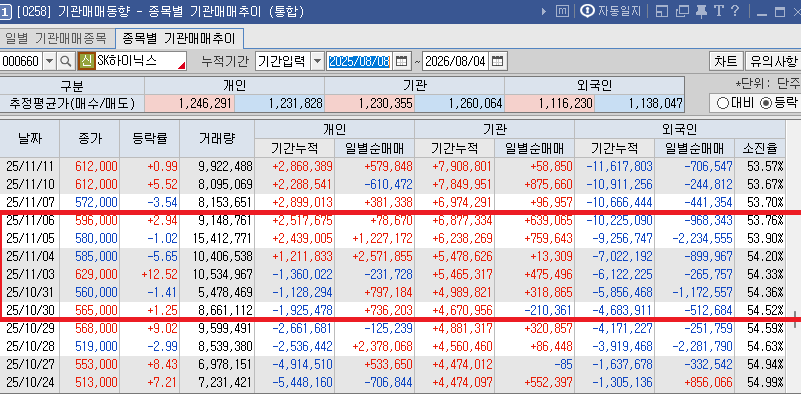Click the 날짜 column header

coord(30,138)
